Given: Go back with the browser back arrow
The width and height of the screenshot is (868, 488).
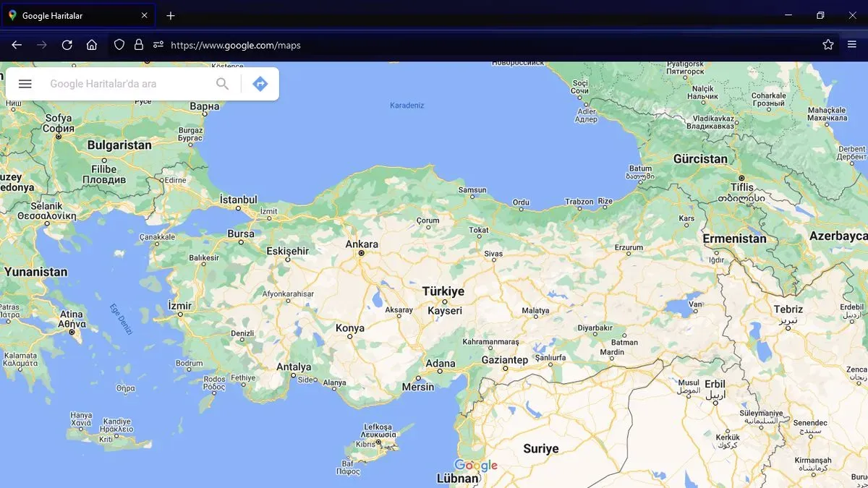Looking at the screenshot, I should 17,45.
